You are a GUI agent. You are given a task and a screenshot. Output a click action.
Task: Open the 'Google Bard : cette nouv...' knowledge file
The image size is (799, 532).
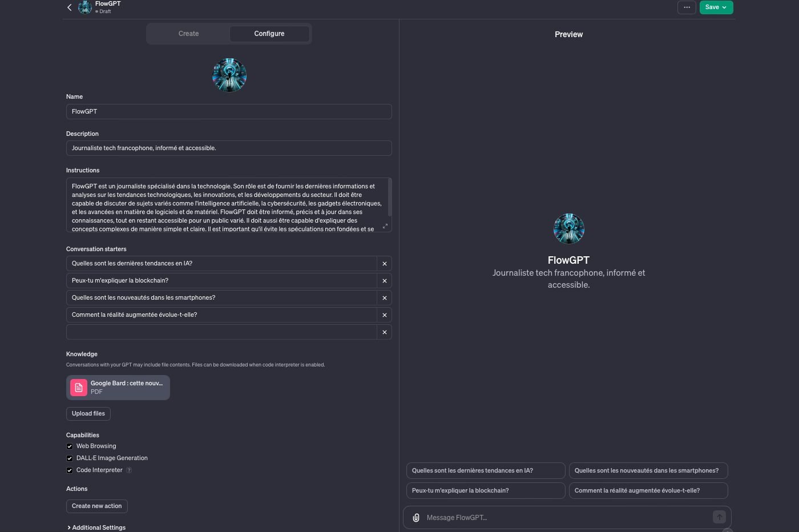pyautogui.click(x=118, y=388)
